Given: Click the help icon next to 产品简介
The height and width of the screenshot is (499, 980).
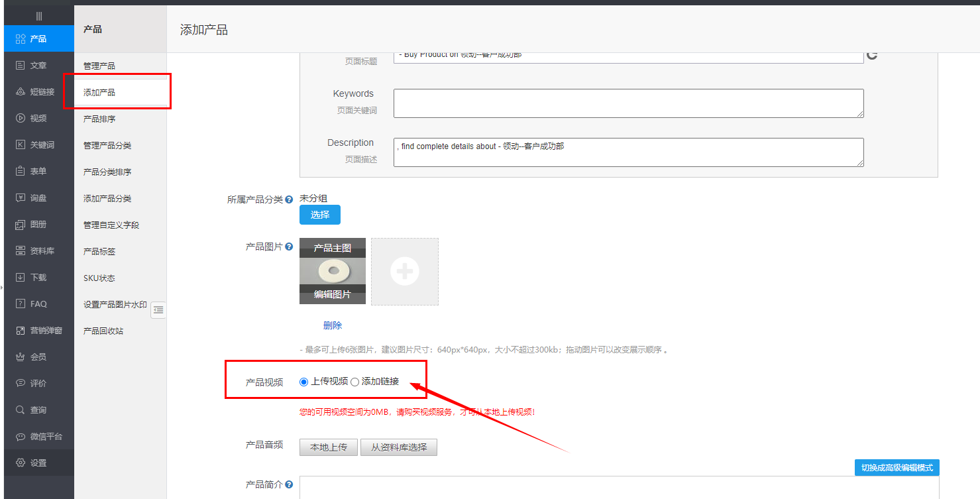Looking at the screenshot, I should point(289,484).
